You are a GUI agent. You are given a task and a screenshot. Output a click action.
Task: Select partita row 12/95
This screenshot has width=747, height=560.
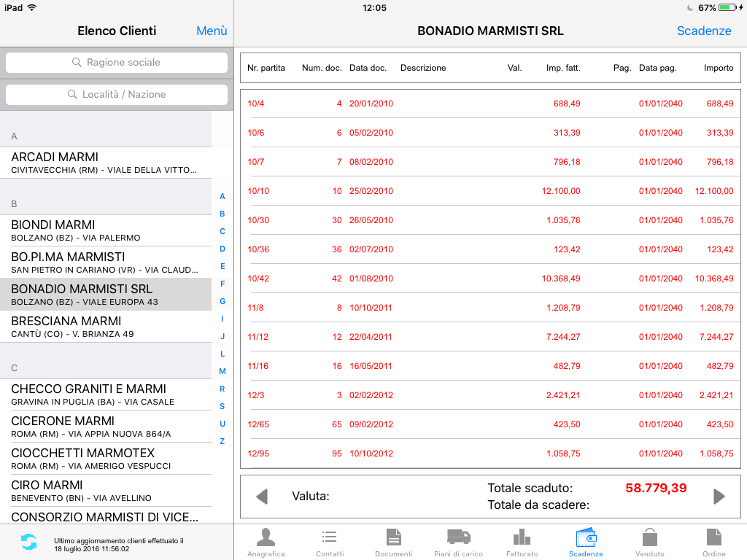click(490, 454)
